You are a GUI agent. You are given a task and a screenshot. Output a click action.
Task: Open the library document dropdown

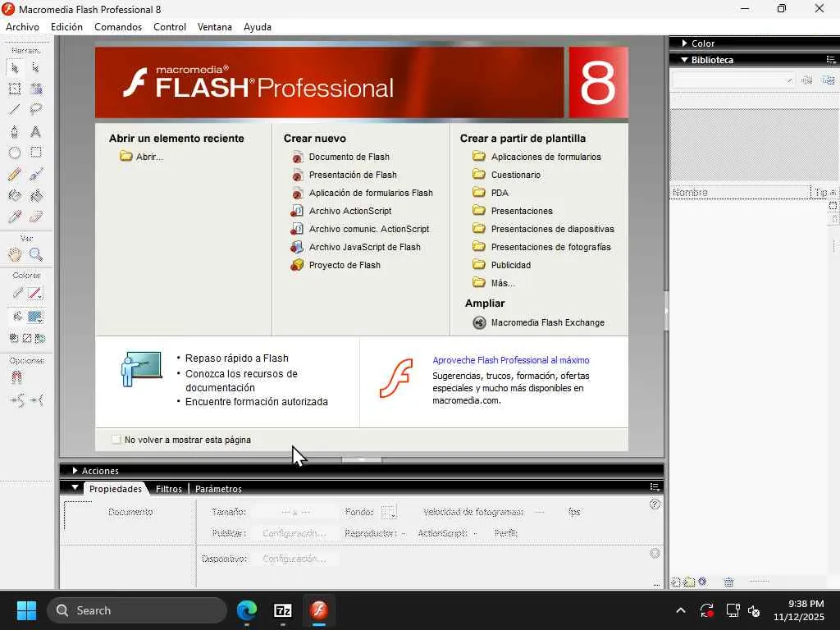point(733,80)
